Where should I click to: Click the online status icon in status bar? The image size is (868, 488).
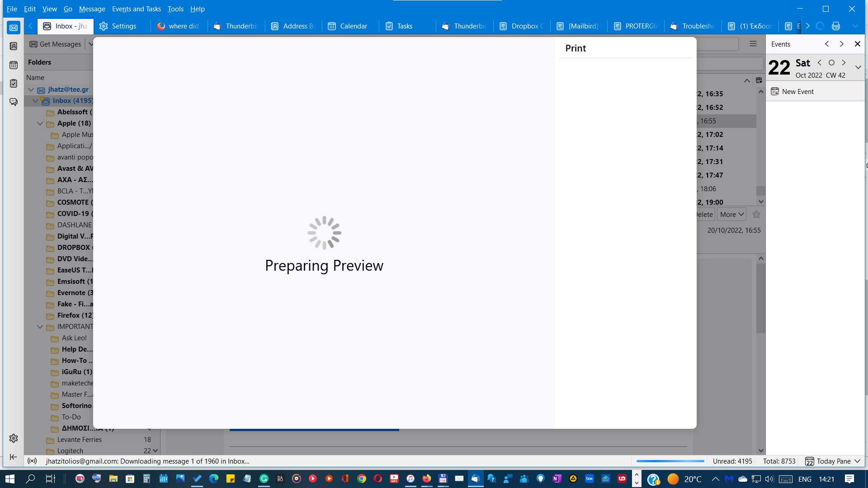click(32, 461)
